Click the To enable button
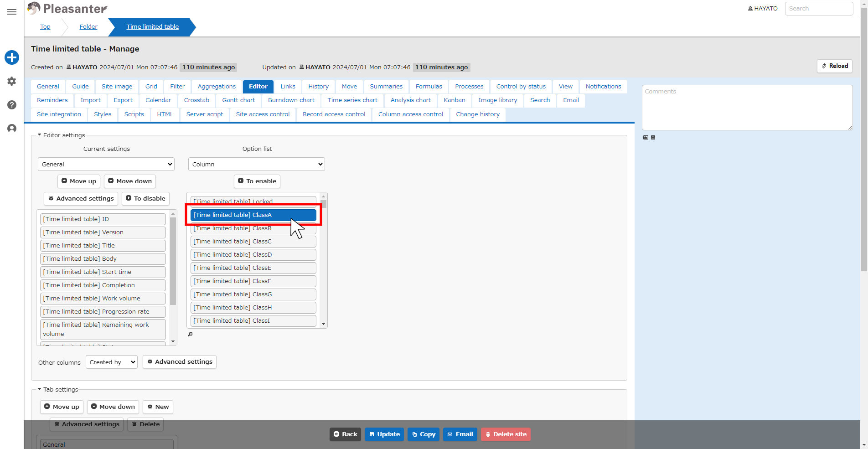Viewport: 868px width, 449px height. point(257,181)
